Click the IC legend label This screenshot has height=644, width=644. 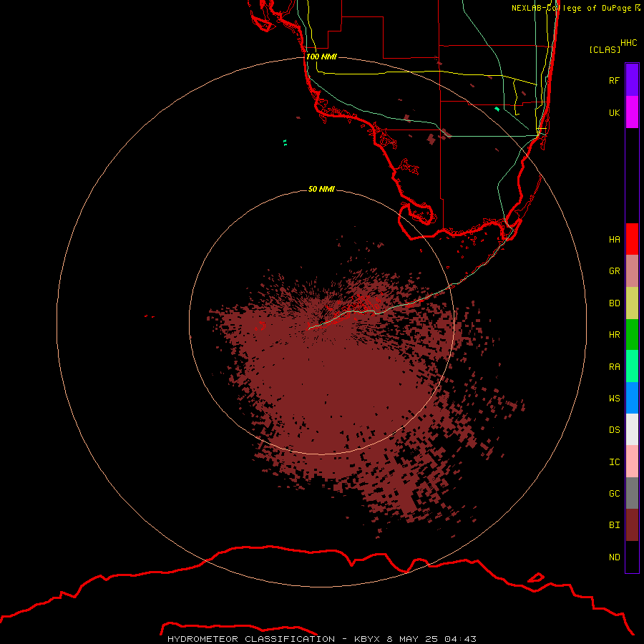tap(615, 462)
